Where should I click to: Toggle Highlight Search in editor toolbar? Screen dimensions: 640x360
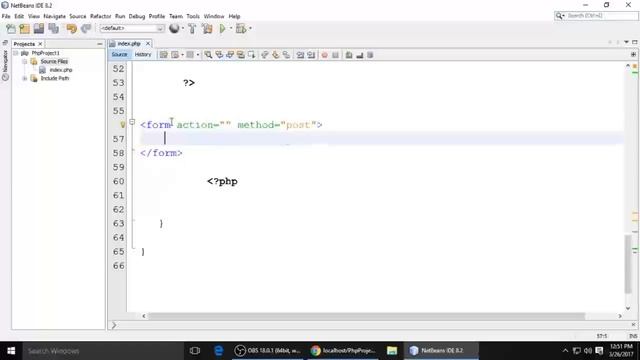click(241, 55)
